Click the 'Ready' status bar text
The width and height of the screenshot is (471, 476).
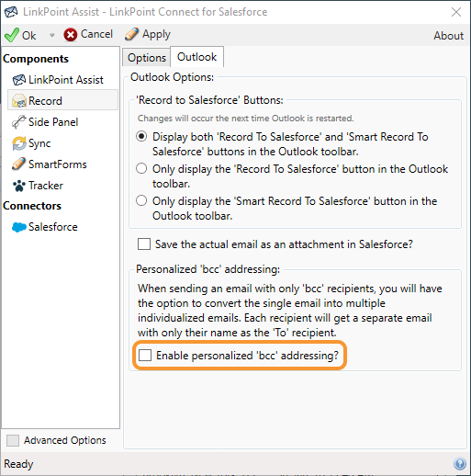[18, 464]
